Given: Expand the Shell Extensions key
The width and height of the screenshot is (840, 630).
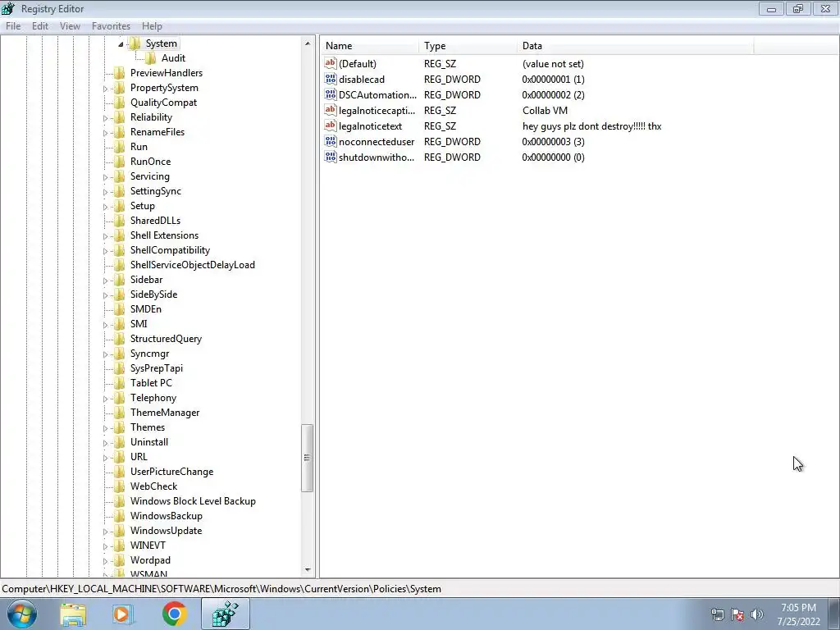Looking at the screenshot, I should (105, 235).
